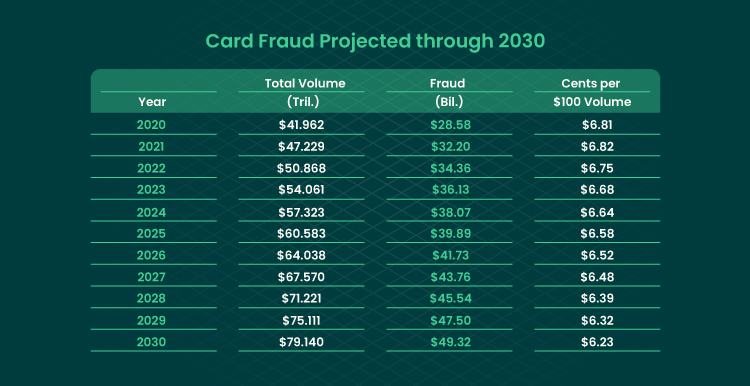Select the Fraud (Bil.) column header
750x386 pixels.
(449, 92)
